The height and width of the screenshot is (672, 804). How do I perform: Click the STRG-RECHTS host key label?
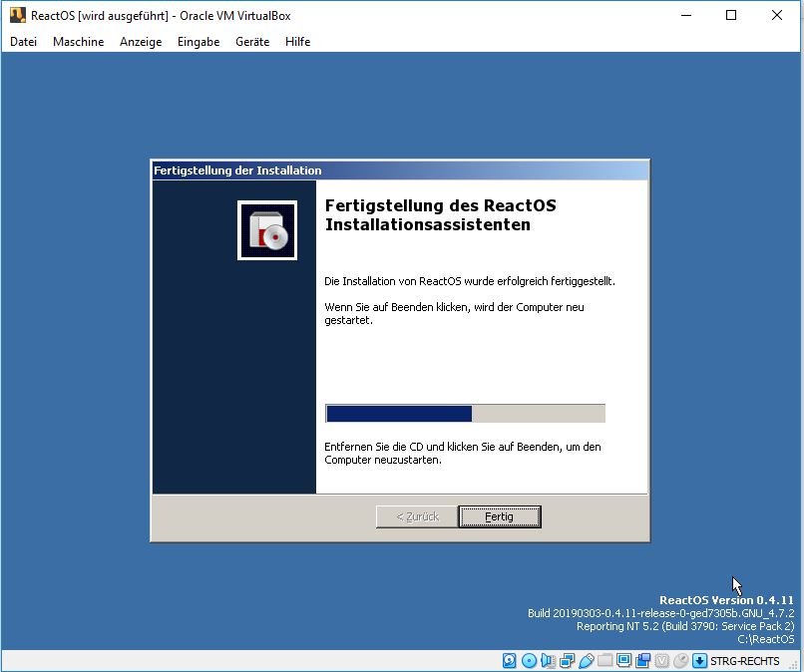click(x=744, y=661)
